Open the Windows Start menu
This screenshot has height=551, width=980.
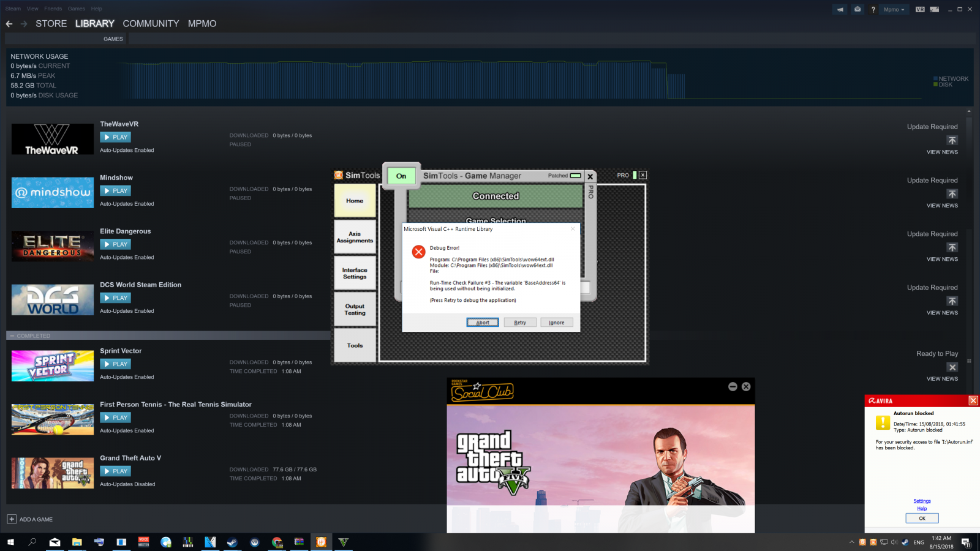[10, 542]
